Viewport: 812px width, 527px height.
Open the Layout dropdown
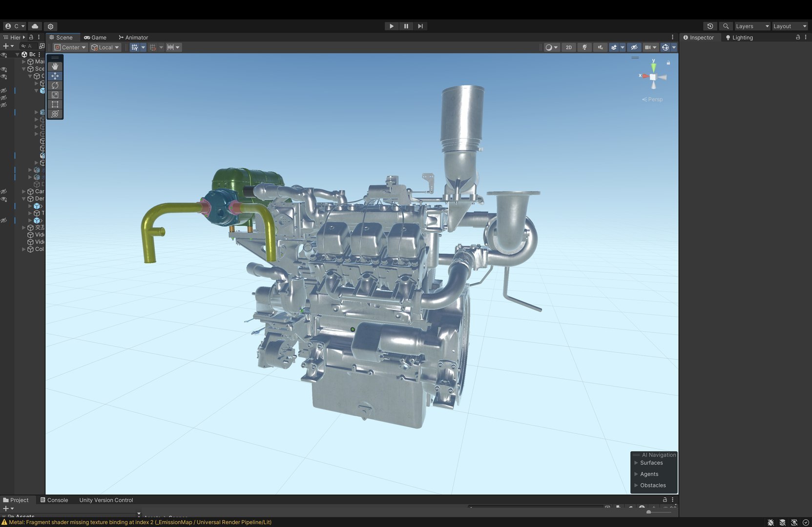[790, 26]
